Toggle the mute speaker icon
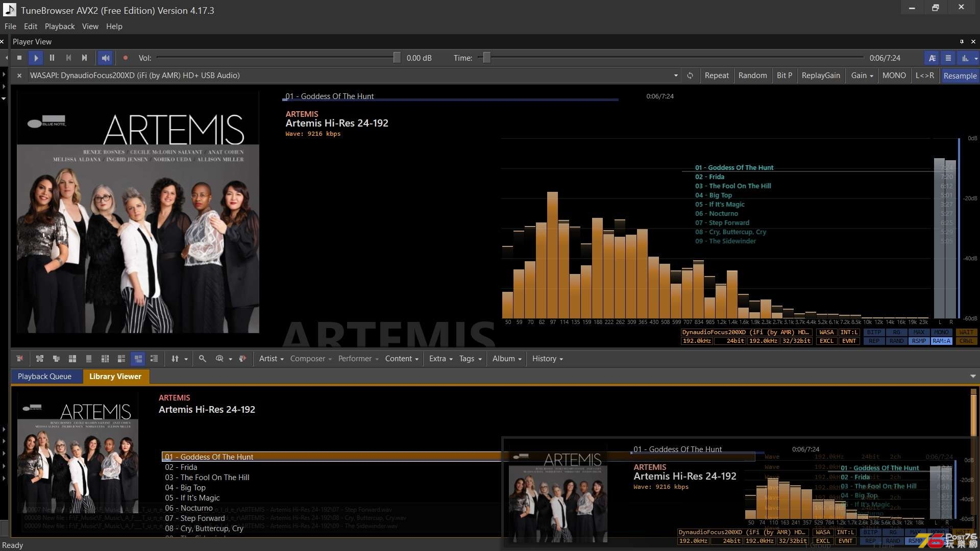 (106, 58)
